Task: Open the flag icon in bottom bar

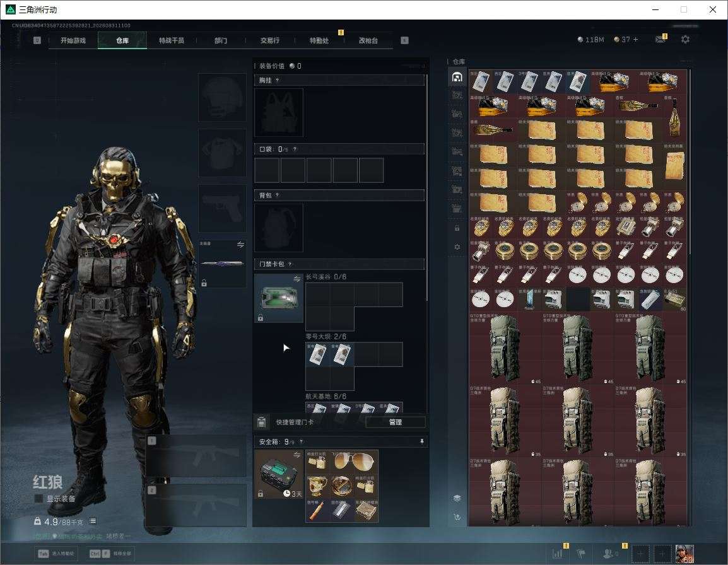Action: (581, 553)
